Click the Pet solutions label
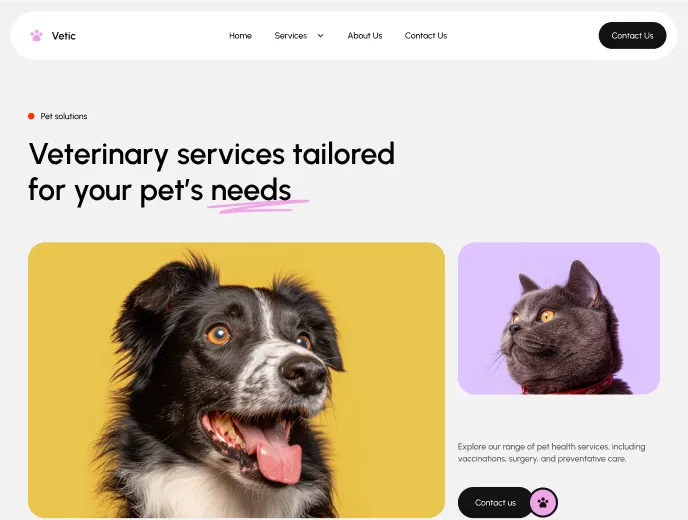 pos(64,116)
